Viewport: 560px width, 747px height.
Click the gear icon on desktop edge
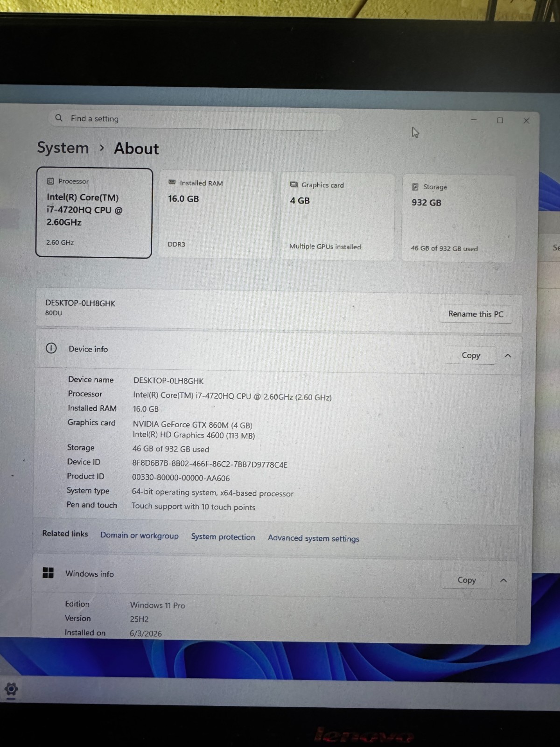pyautogui.click(x=11, y=689)
